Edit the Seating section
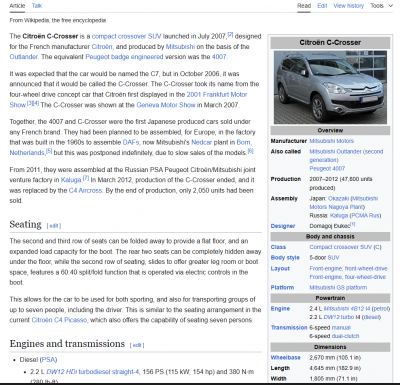Viewport: 400px width, 385px height. tap(54, 226)
